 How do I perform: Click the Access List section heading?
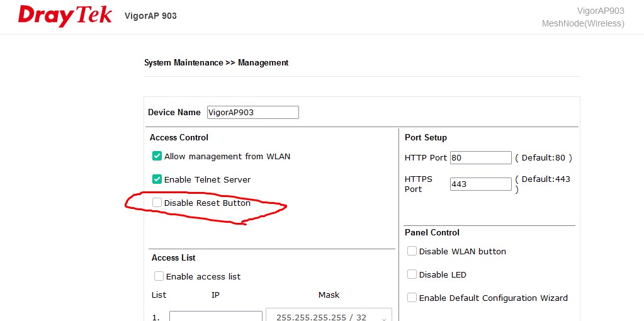tap(173, 257)
